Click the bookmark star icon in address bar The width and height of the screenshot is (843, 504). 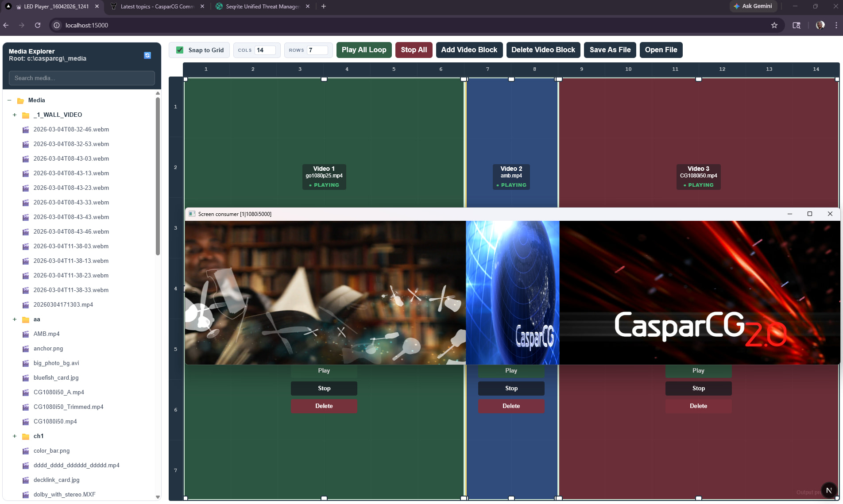[774, 25]
